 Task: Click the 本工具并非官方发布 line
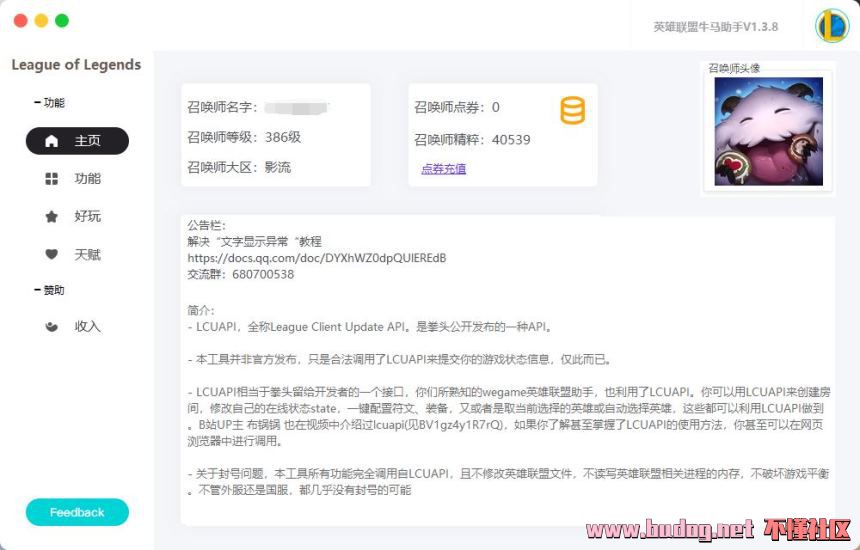pos(400,360)
